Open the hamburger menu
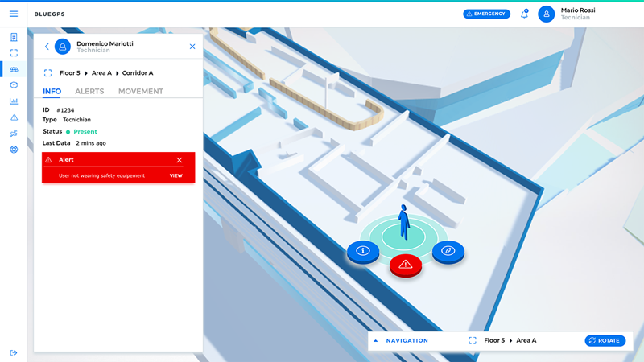This screenshot has width=644, height=362. pyautogui.click(x=14, y=14)
